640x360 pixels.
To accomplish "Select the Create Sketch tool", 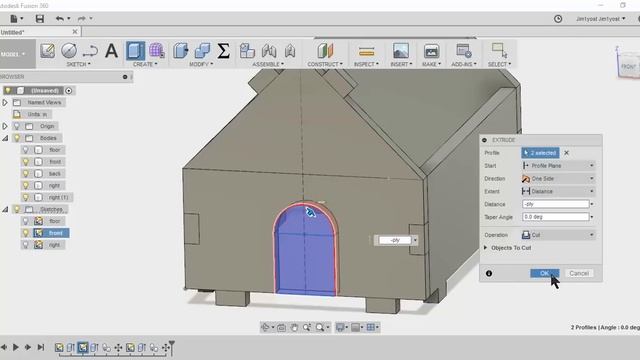I will pos(47,51).
